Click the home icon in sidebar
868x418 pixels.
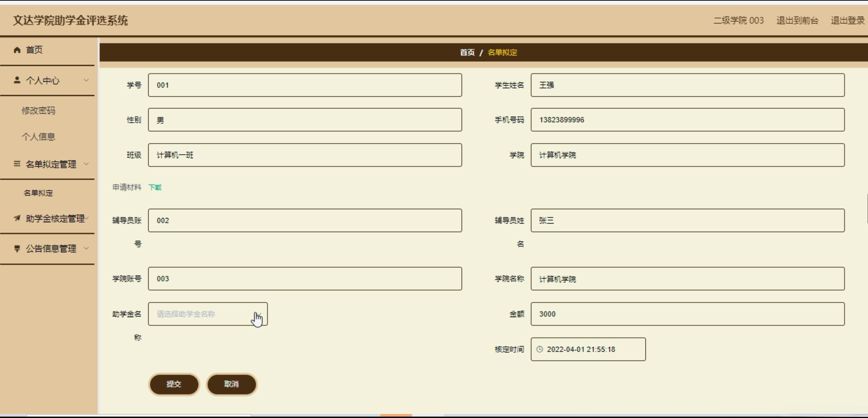[x=17, y=50]
